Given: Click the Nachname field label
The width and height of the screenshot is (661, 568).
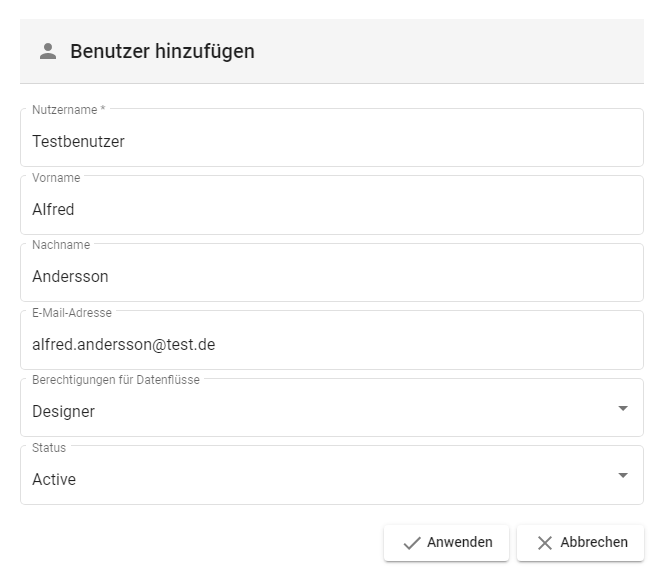Looking at the screenshot, I should pyautogui.click(x=61, y=245).
